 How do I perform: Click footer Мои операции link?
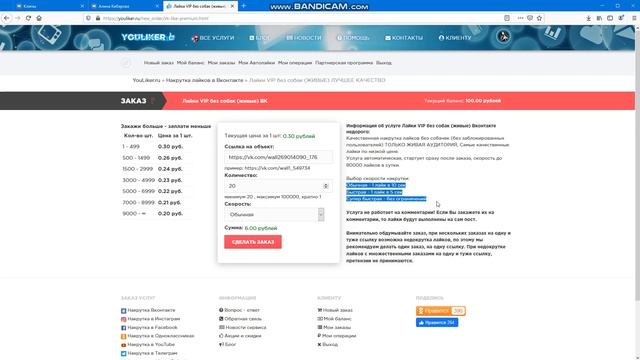[339, 336]
